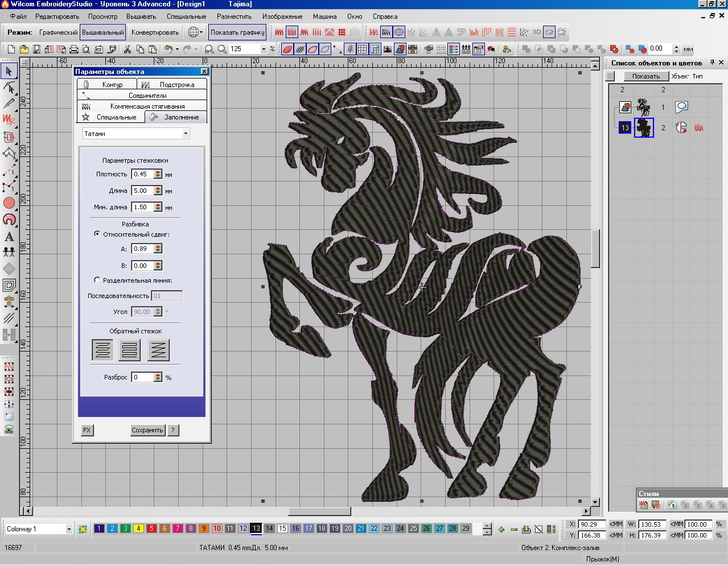Viewport: 728px width, 566px height.
Task: Click the 3D stitch effect icon
Action: click(x=536, y=32)
